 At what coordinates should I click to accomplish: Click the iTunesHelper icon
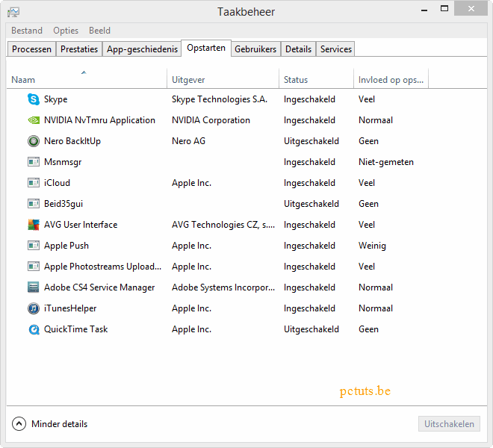33,308
